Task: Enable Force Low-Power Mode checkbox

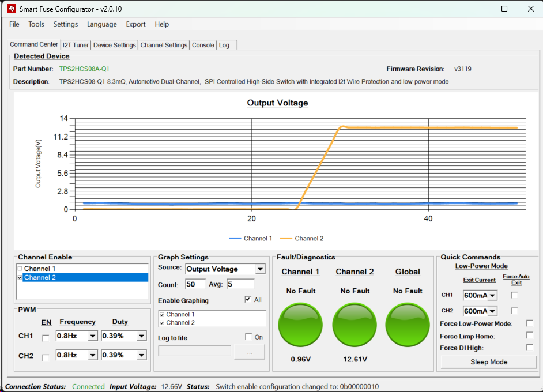Action: (530, 324)
